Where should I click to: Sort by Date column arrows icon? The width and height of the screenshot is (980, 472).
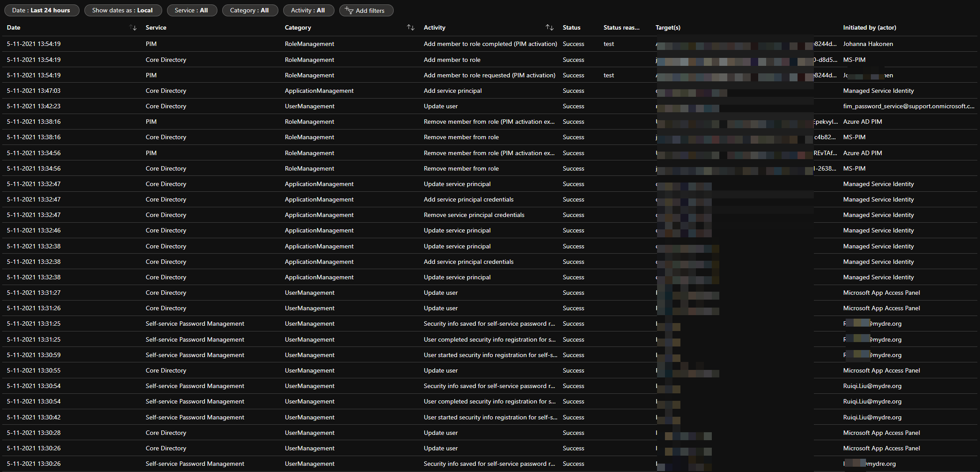(x=133, y=27)
